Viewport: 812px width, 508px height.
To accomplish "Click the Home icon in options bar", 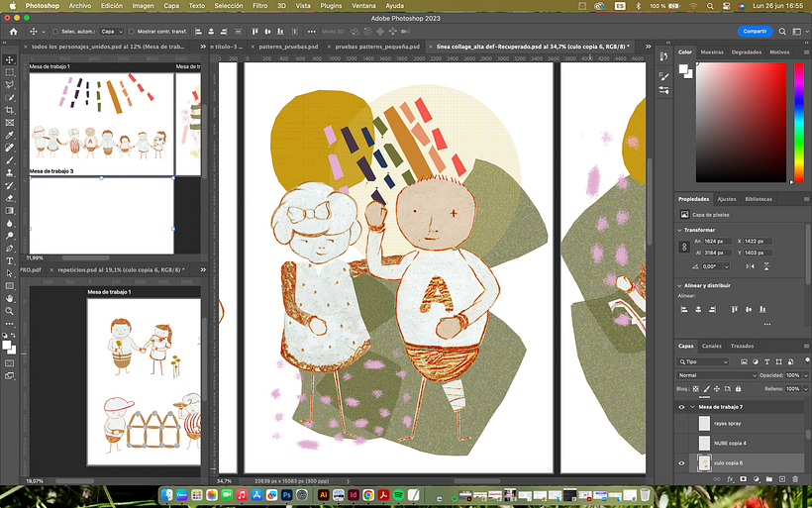I will (x=13, y=32).
